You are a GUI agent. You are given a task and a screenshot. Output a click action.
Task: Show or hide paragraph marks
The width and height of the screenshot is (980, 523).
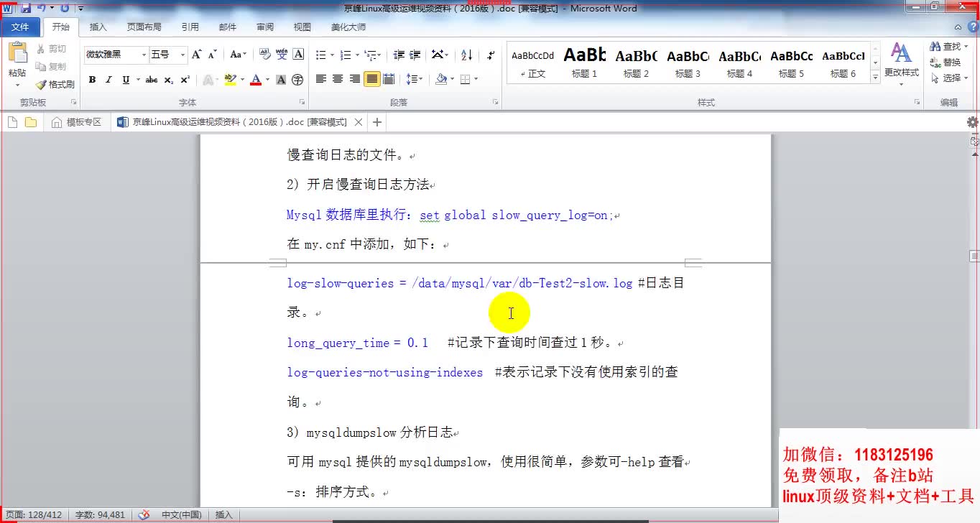(491, 55)
